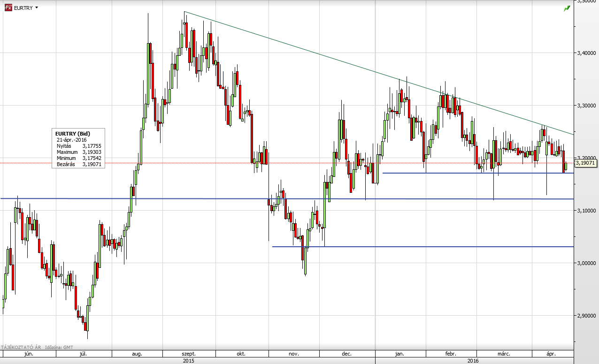
Task: Click the 2016 year label
Action: pos(473,361)
